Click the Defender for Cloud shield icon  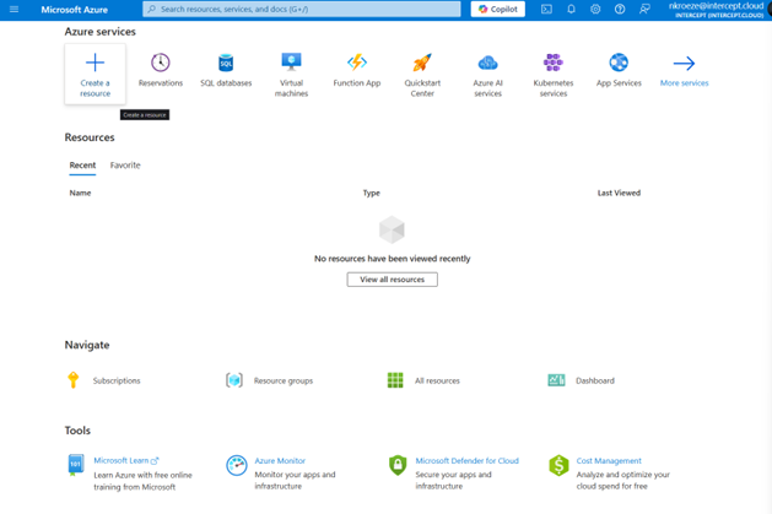(x=397, y=465)
